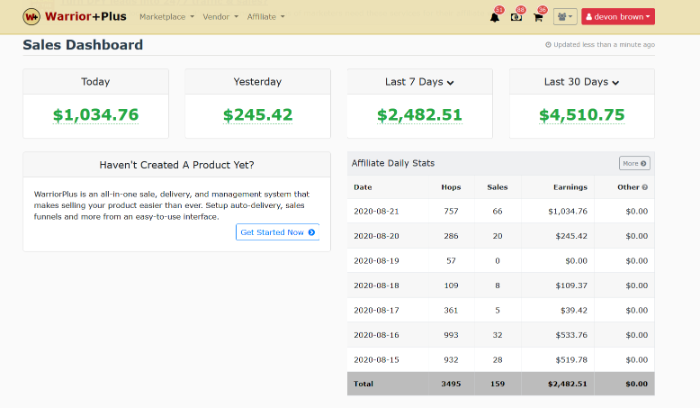Open the money payments icon in header
Viewport: 700px width, 408px height.
(x=516, y=17)
